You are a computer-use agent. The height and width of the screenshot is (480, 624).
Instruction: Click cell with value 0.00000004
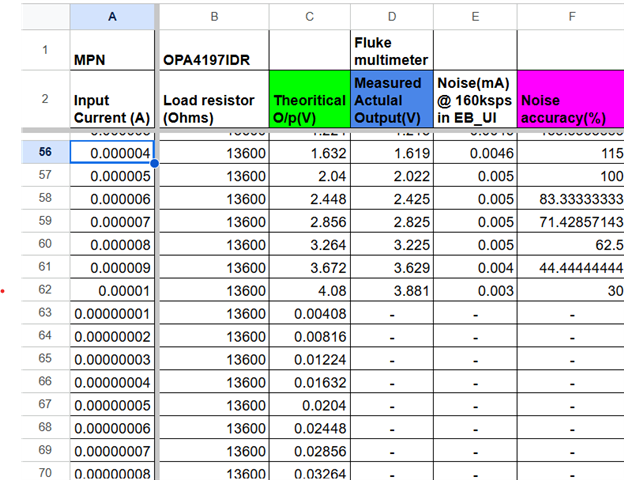(112, 382)
